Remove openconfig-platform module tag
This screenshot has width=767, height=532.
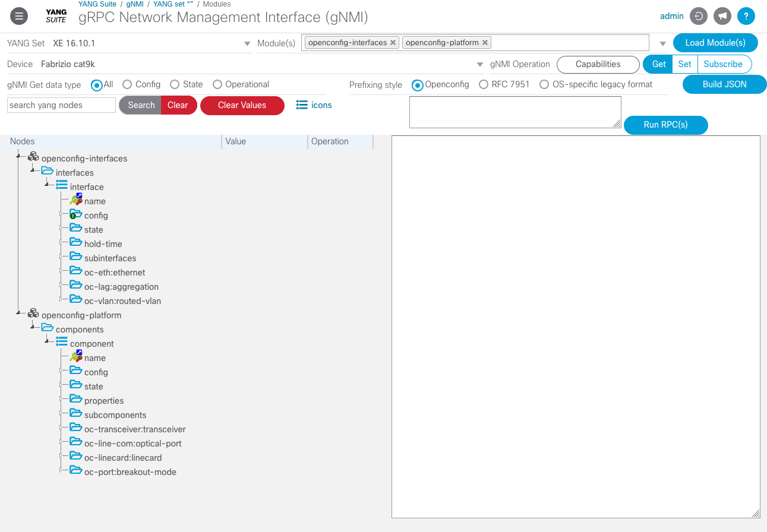click(x=485, y=43)
